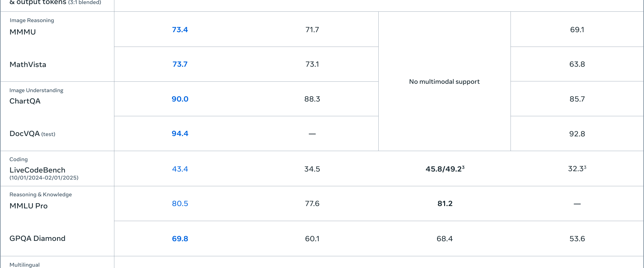Click the MathVista score 73.7

click(x=180, y=64)
